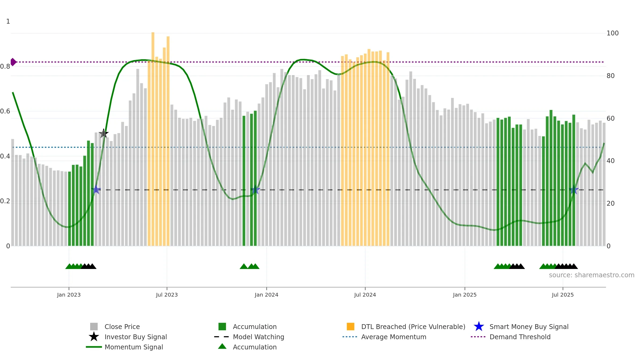Screen dimensions: 644x362
Task: Click the Model Watching dashed legend icon
Action: pyautogui.click(x=222, y=337)
